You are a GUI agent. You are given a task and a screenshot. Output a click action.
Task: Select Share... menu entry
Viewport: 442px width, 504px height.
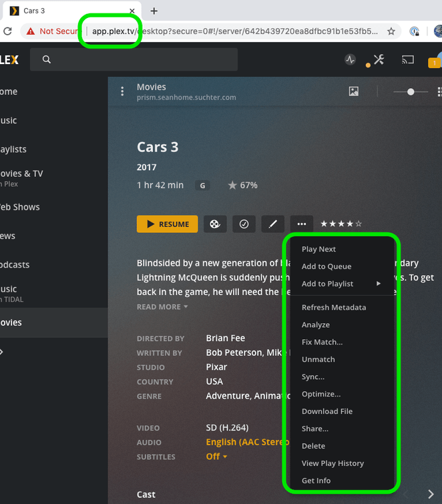[x=342, y=429]
